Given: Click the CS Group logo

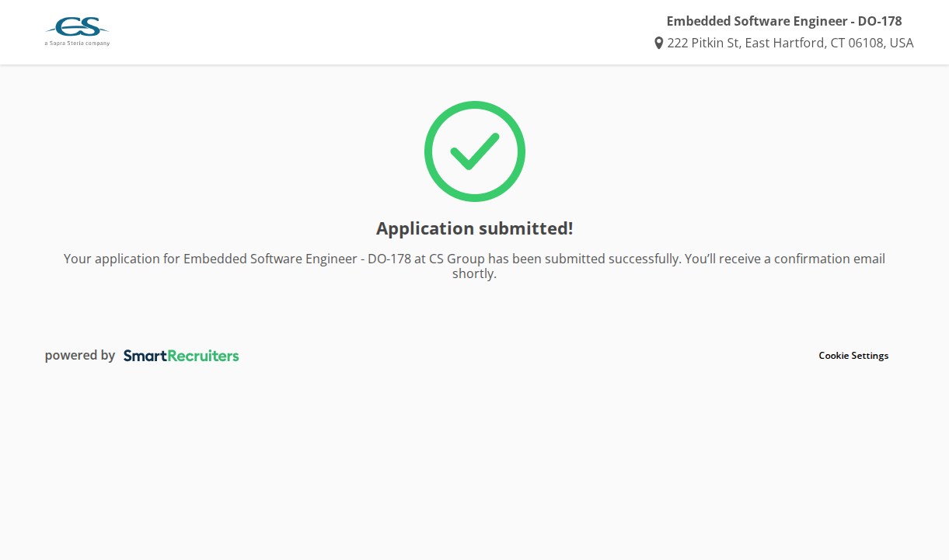Looking at the screenshot, I should [77, 29].
